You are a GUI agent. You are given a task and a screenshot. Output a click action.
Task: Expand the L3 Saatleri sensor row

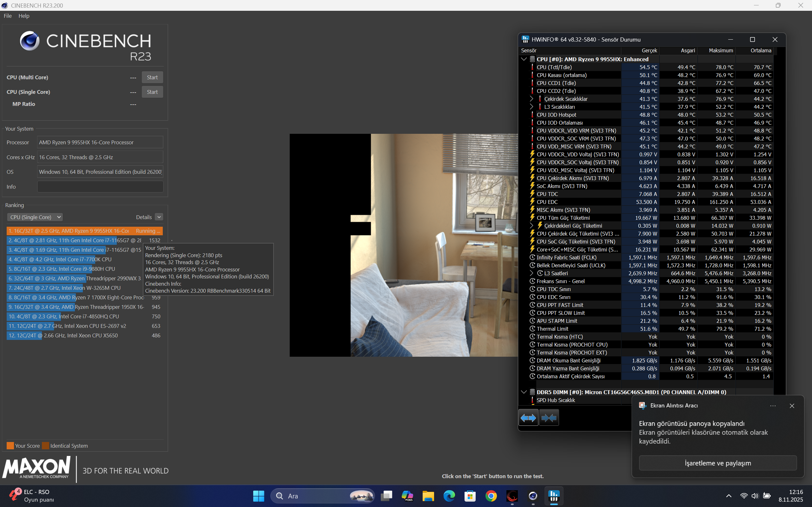point(531,273)
